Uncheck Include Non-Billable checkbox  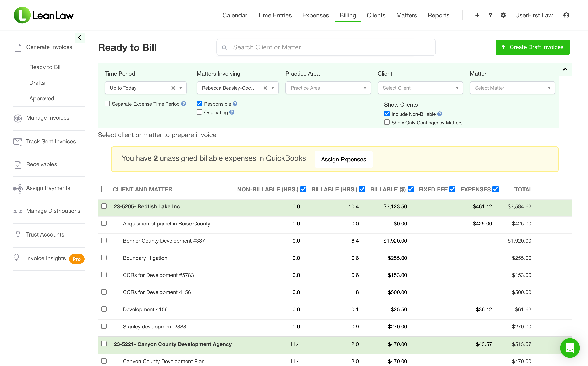[x=387, y=114]
